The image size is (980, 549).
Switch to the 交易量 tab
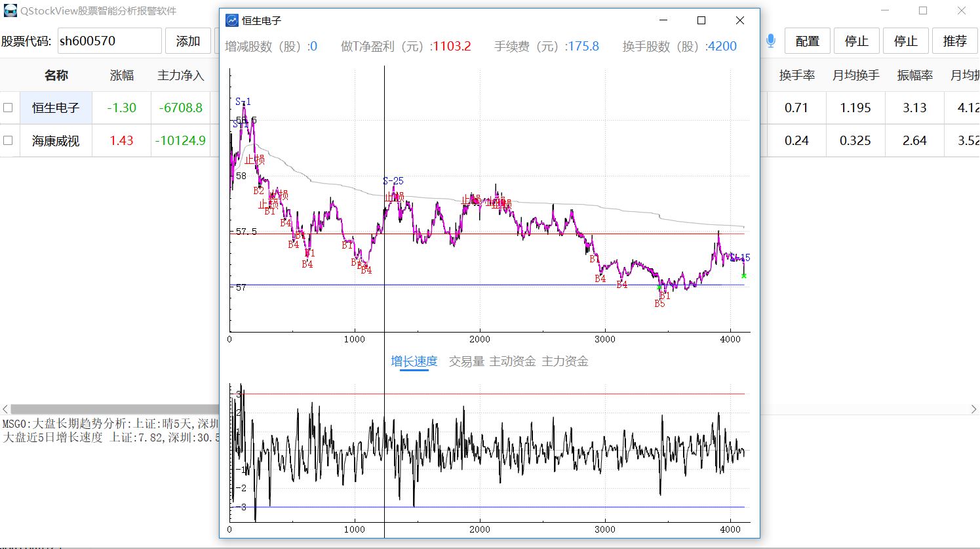click(x=467, y=361)
